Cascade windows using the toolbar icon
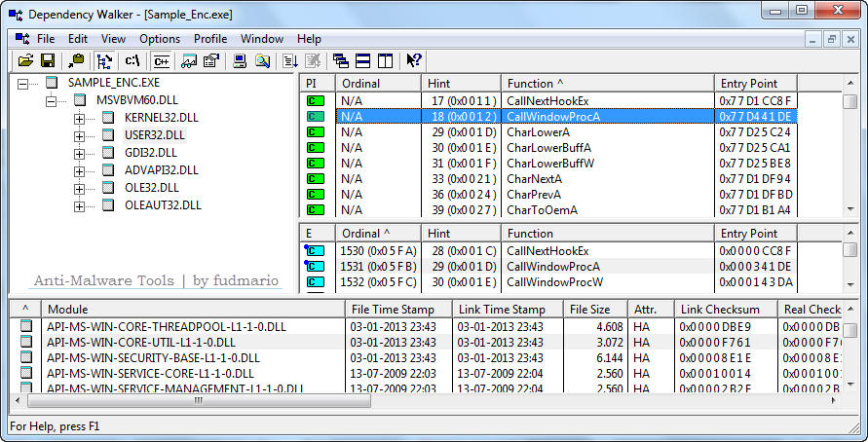 click(340, 60)
